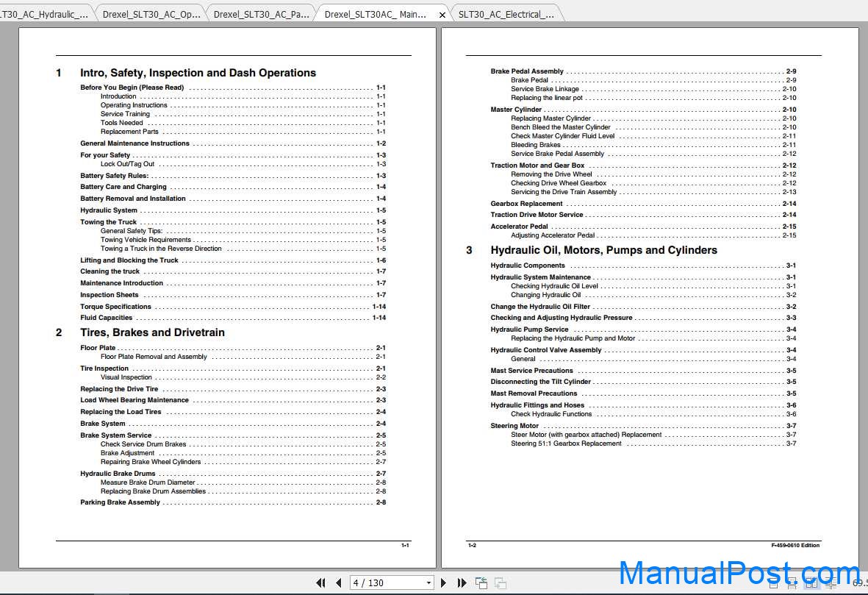Click the chapter heading 'Tires, Brakes and Drivetrain'
The width and height of the screenshot is (868, 595).
[x=152, y=332]
